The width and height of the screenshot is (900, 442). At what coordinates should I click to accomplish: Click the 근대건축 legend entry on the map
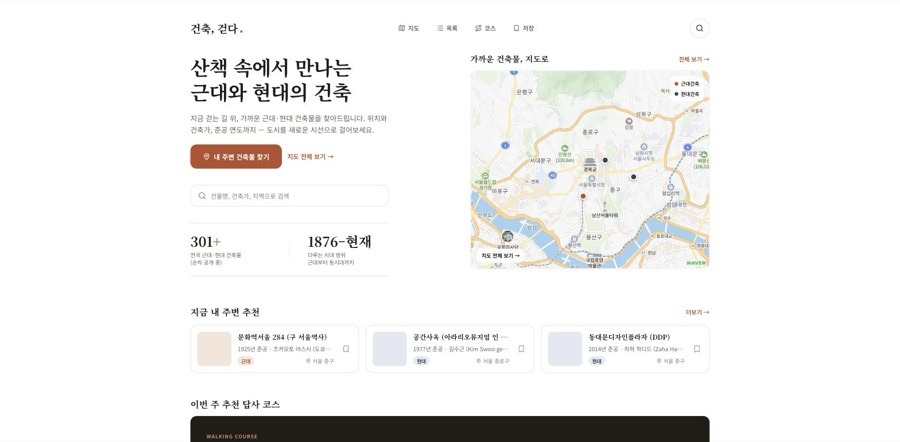click(686, 84)
